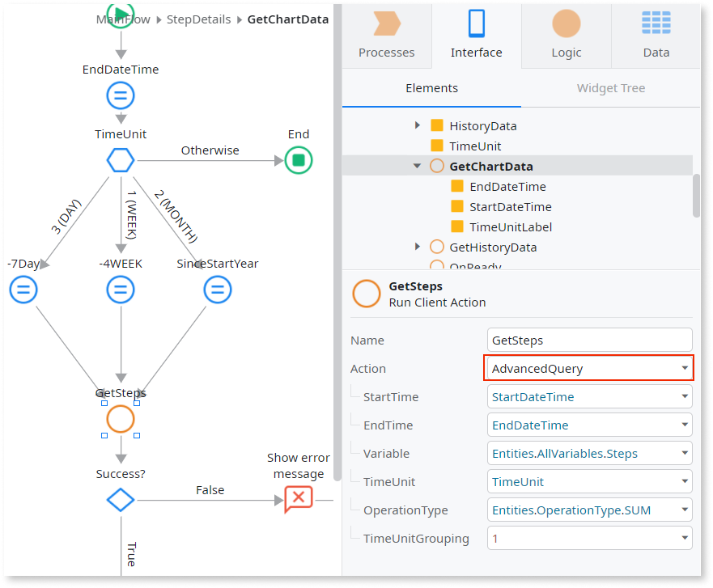Click the green End node
The height and width of the screenshot is (588, 713).
[x=298, y=160]
